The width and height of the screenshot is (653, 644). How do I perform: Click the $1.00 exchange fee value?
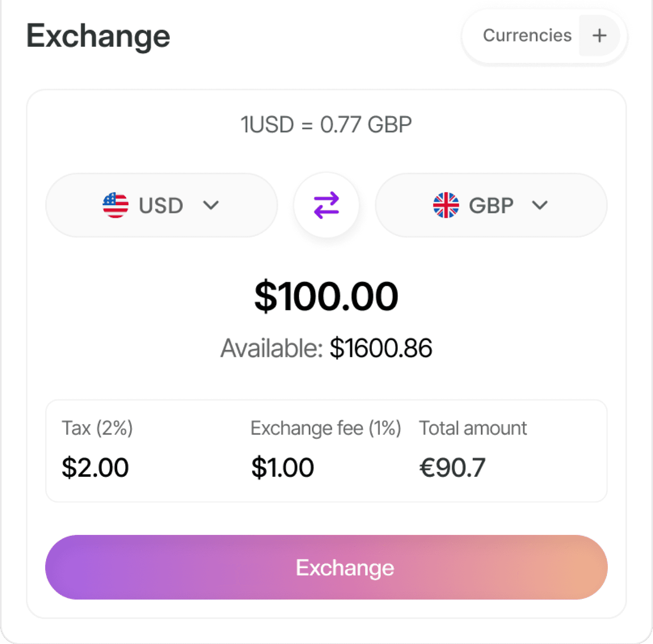[283, 467]
